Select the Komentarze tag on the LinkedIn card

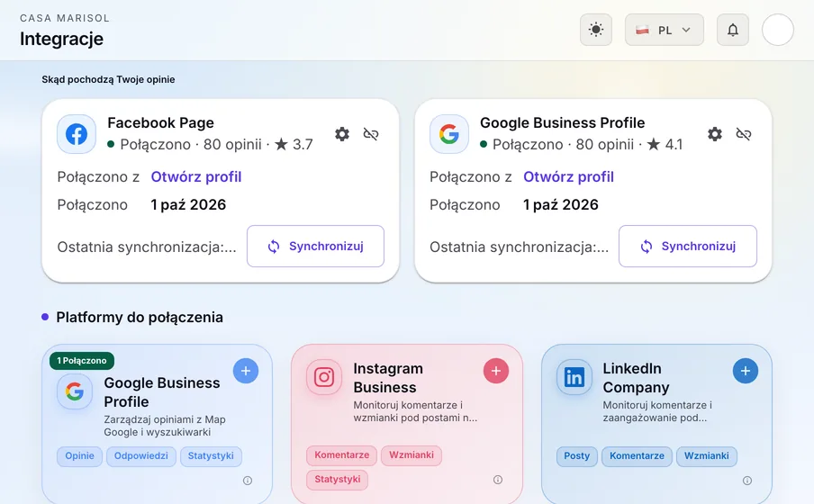point(637,455)
